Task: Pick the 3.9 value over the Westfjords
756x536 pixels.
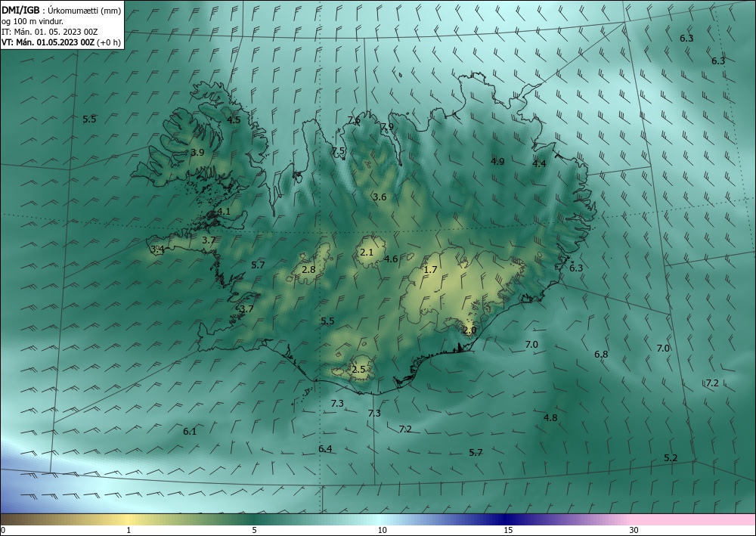Action: [x=197, y=152]
